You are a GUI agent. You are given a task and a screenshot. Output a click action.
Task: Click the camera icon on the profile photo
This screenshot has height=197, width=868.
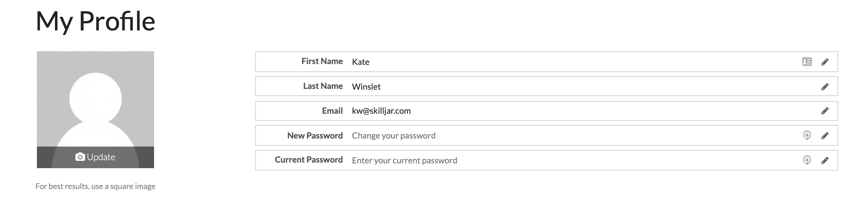(x=80, y=157)
